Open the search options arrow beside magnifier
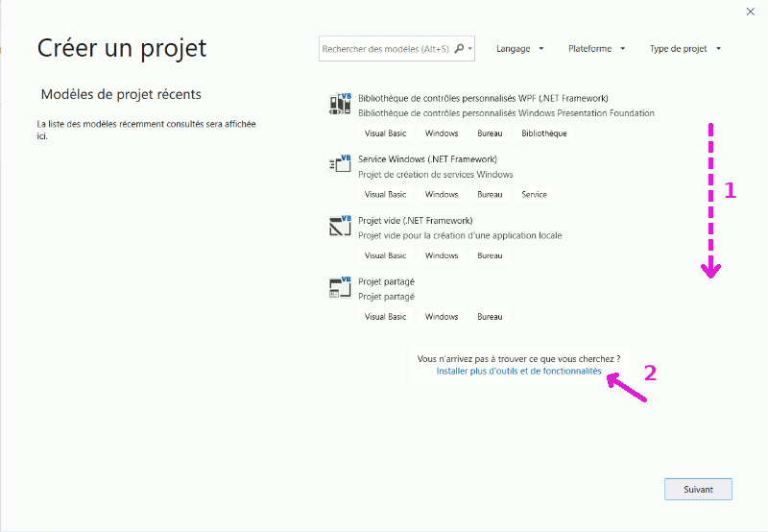This screenshot has height=532, width=768. (x=470, y=49)
